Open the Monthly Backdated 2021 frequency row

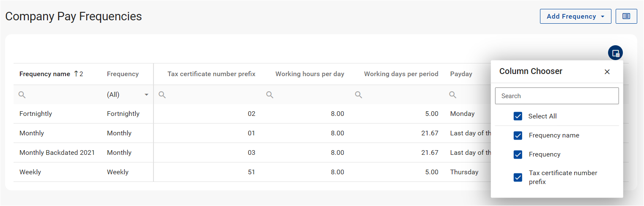[x=57, y=153]
